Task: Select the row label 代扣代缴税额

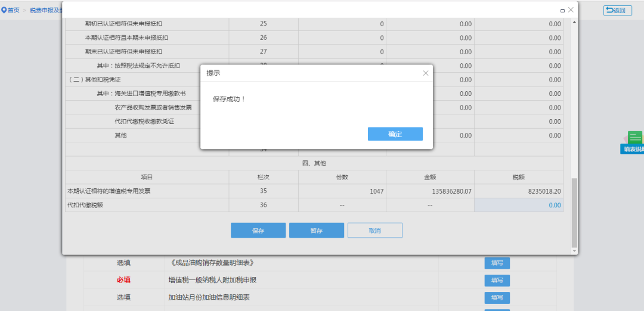Action: point(85,205)
